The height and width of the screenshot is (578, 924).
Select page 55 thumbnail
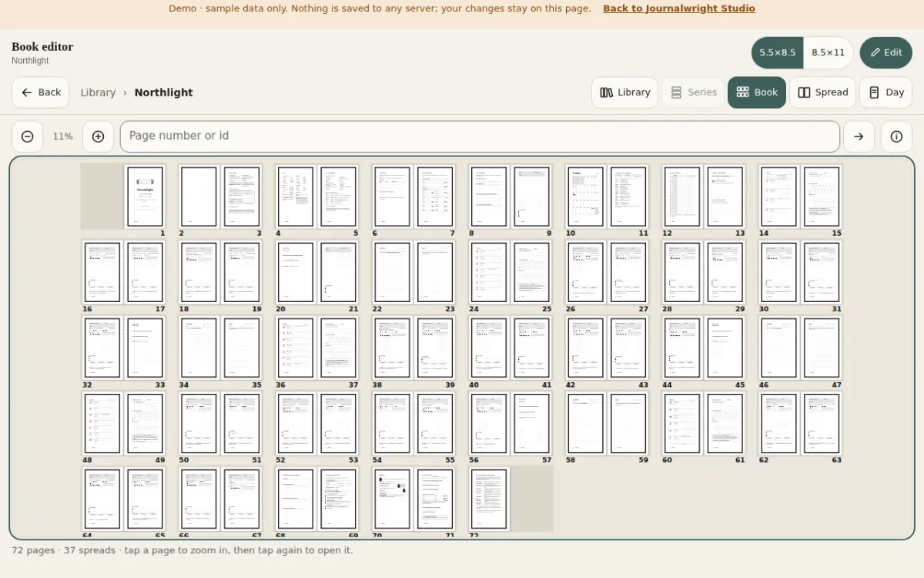click(435, 423)
